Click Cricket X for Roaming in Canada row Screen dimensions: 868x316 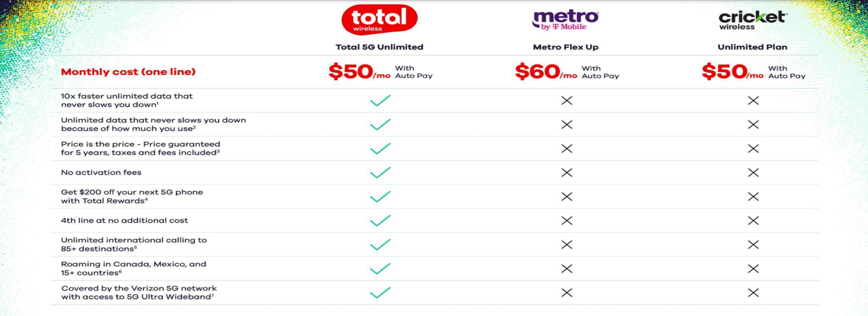[x=753, y=269]
